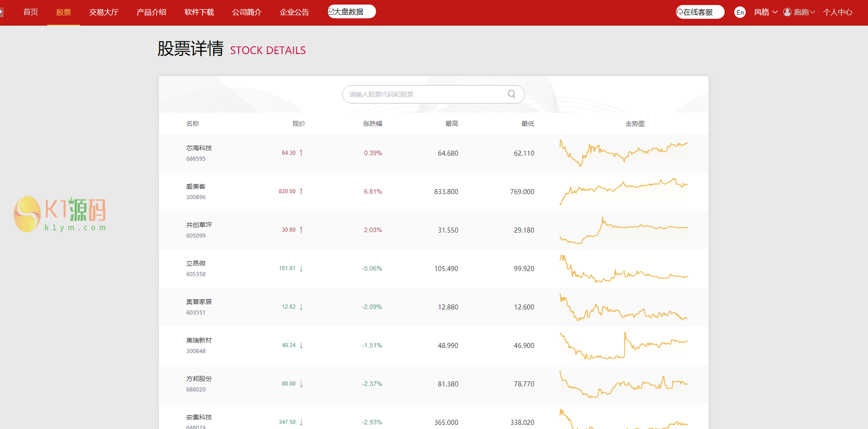Image resolution: width=868 pixels, height=429 pixels.
Task: Select the 爱美客 stock row name
Action: tap(196, 187)
